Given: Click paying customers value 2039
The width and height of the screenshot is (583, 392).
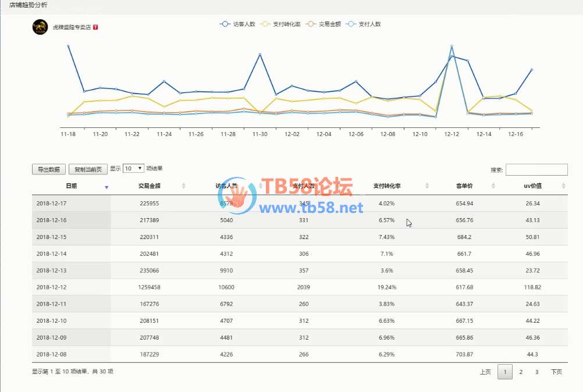Looking at the screenshot, I should click(x=303, y=287).
